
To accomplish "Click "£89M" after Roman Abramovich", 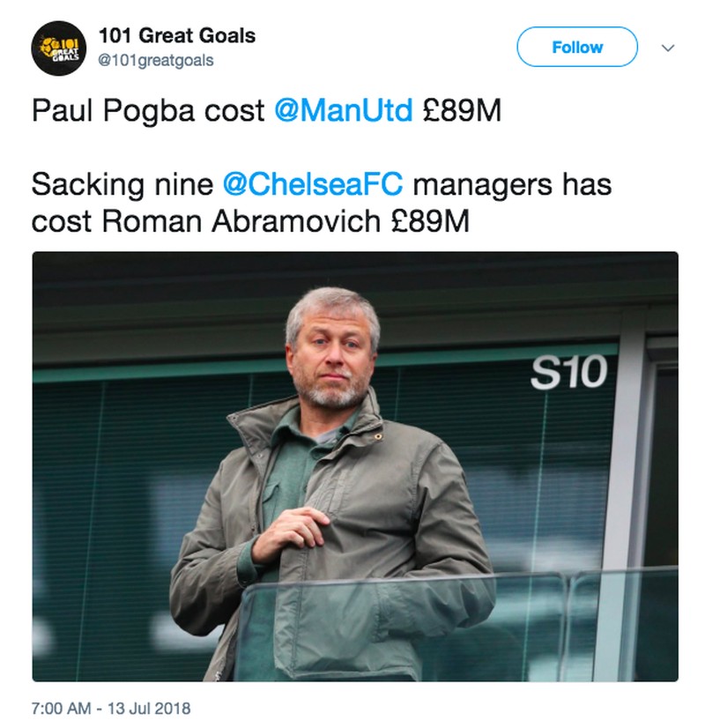I will pos(431,221).
